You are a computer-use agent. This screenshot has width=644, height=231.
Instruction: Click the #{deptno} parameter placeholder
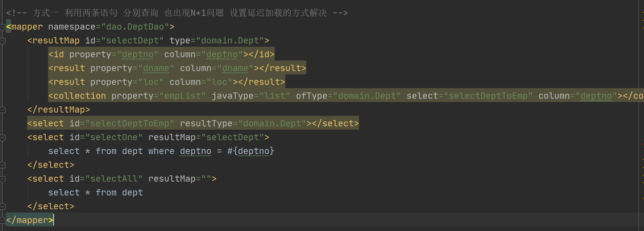(x=251, y=151)
